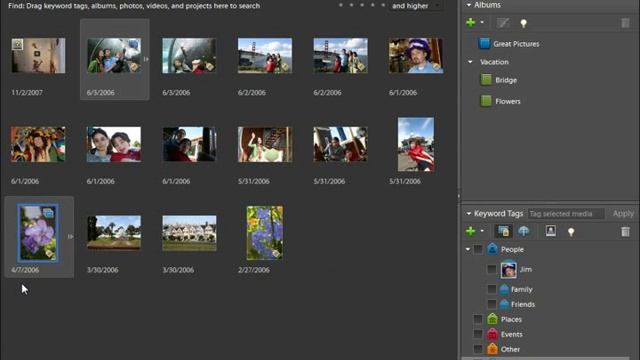640x360 pixels.
Task: Click the red Events category icon
Action: (x=492, y=334)
